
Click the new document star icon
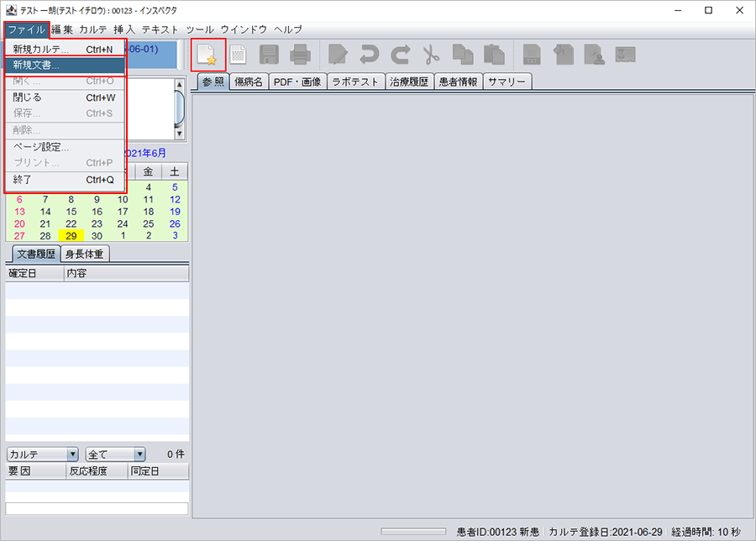(207, 55)
